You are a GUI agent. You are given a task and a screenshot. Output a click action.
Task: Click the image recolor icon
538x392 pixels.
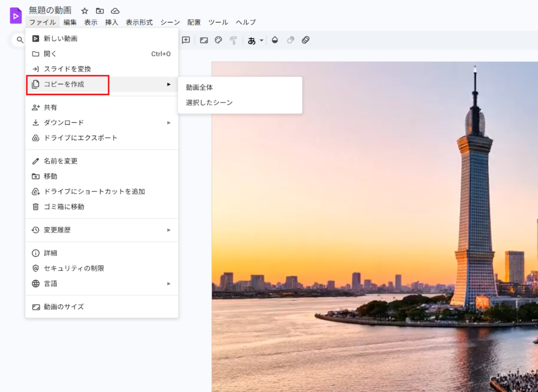(x=290, y=40)
